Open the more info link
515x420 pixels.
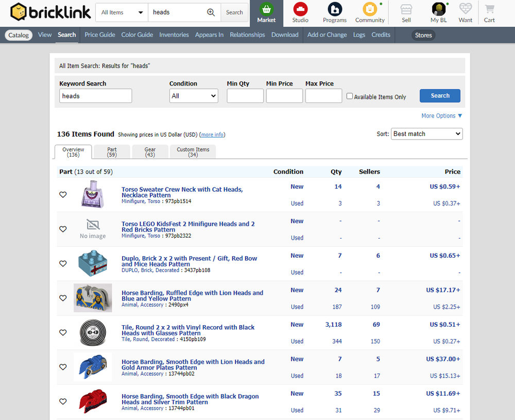coord(212,134)
